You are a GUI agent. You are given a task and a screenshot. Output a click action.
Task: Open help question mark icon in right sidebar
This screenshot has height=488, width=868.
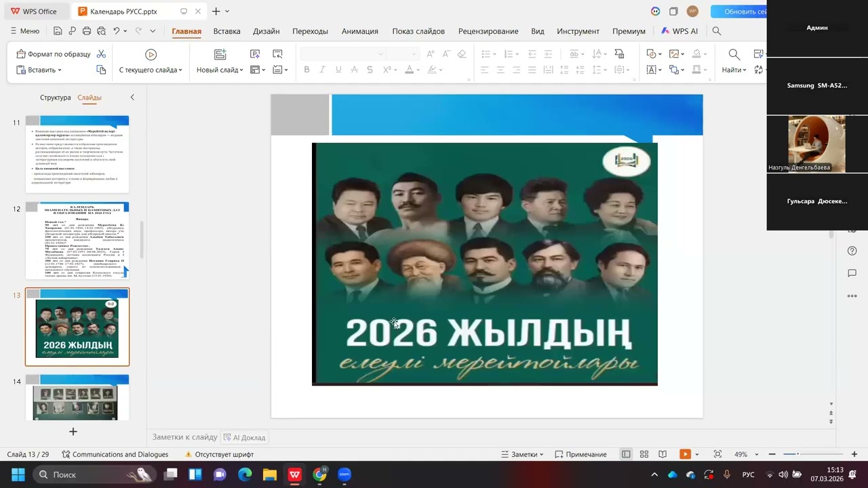pyautogui.click(x=852, y=251)
